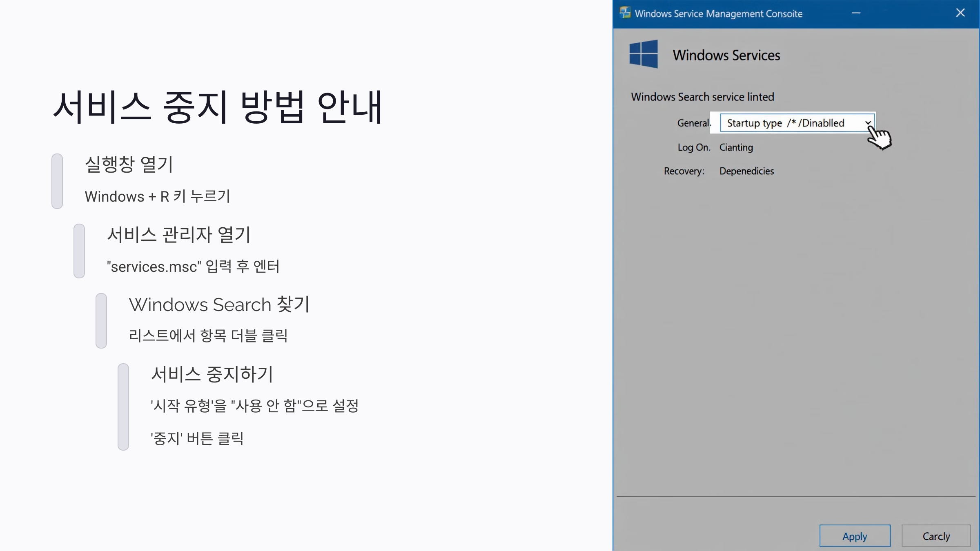
Task: Select the General label
Action: click(693, 123)
